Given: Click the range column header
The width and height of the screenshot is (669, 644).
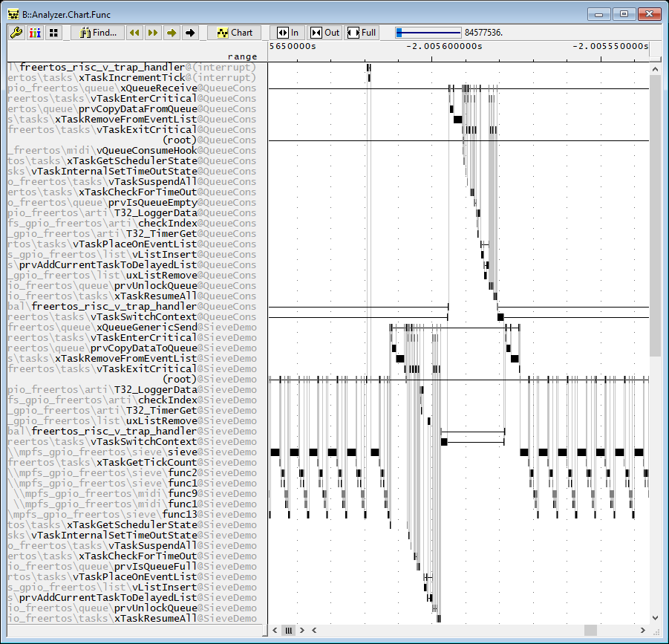Looking at the screenshot, I should (242, 56).
